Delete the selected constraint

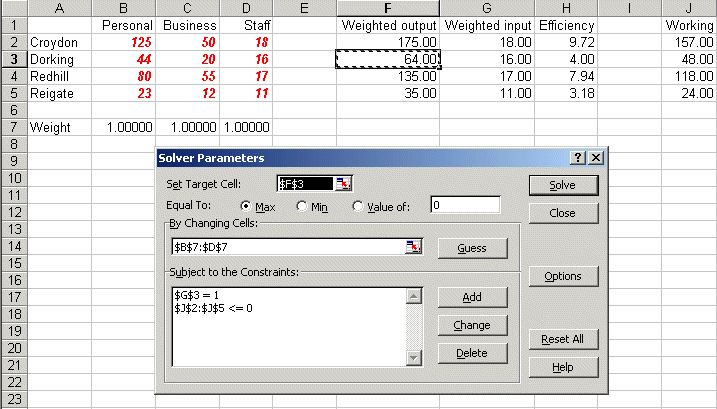472,353
